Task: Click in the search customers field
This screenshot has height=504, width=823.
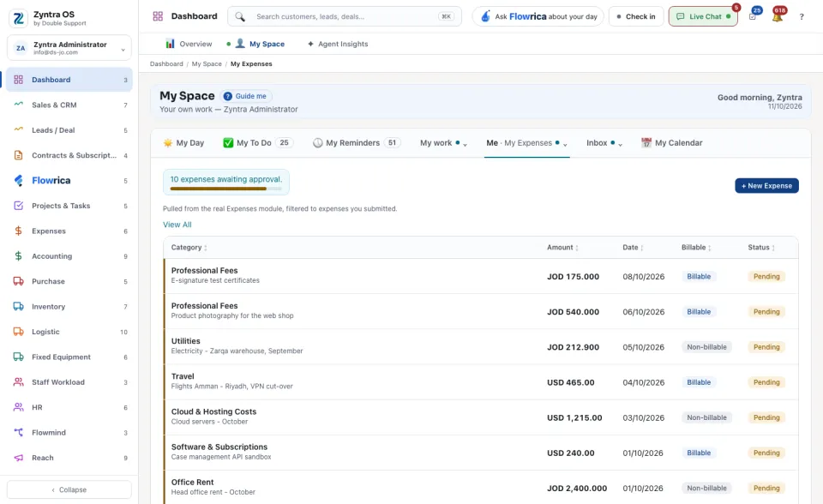Action: point(344,17)
